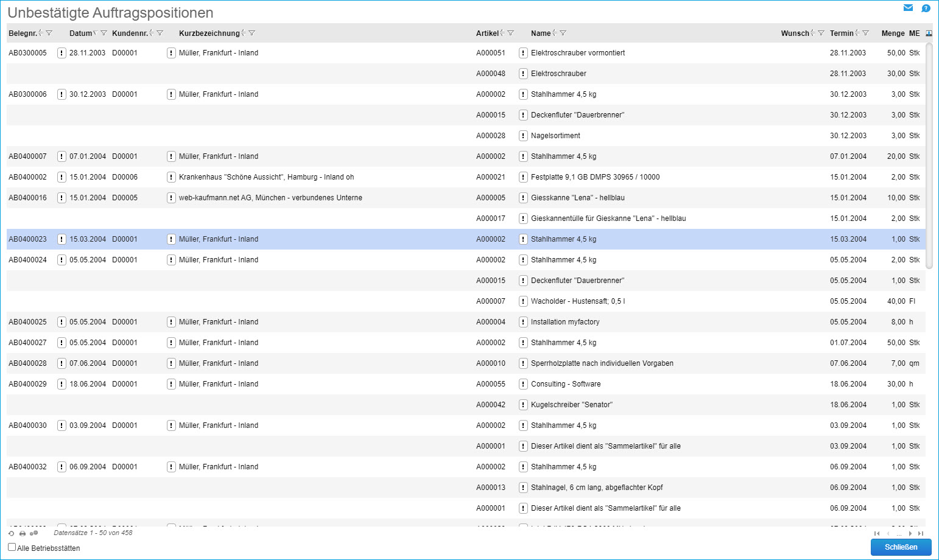Open the gears settings icon in footer
939x560 pixels.
(x=34, y=533)
